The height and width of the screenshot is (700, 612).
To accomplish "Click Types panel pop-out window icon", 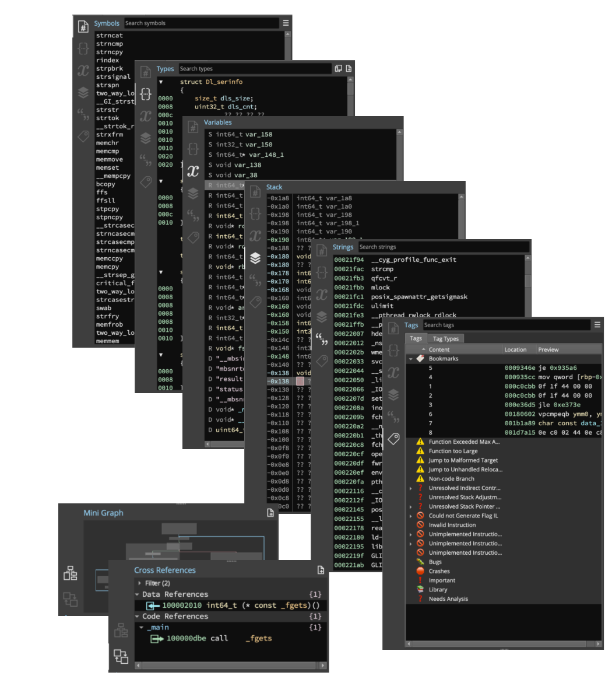I will pos(338,69).
